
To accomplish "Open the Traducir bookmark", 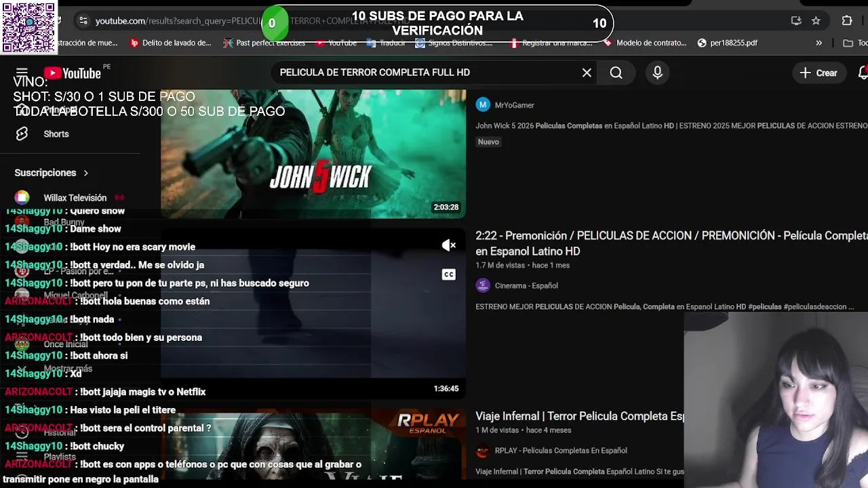I will [x=386, y=43].
